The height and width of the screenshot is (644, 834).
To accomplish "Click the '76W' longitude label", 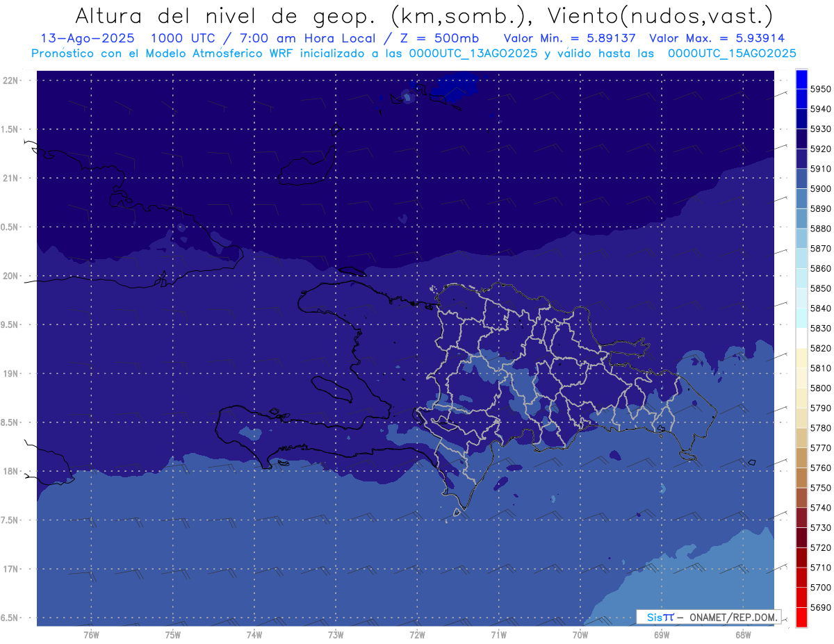I will click(91, 634).
